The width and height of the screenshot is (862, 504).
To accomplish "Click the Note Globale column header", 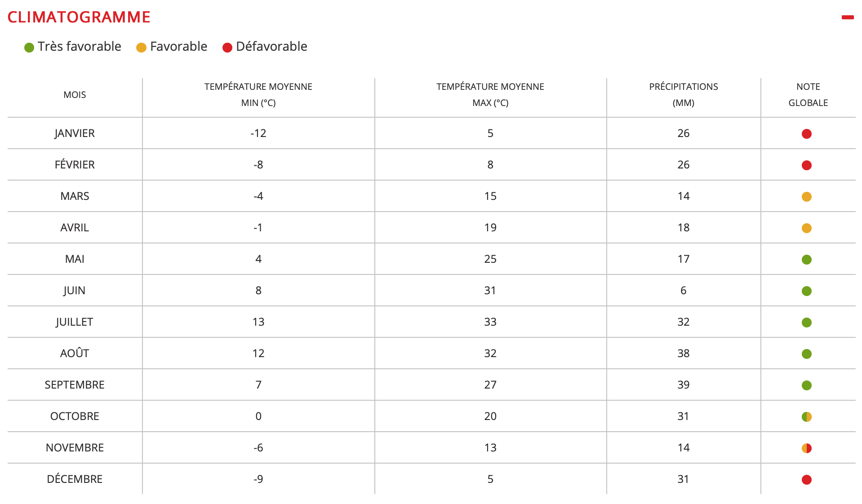I will [x=808, y=94].
